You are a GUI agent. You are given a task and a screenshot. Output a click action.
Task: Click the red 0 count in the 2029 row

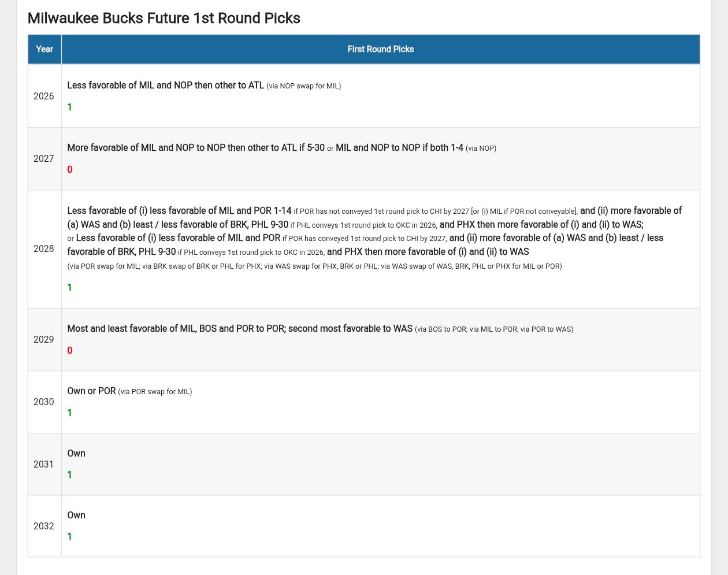tap(70, 351)
